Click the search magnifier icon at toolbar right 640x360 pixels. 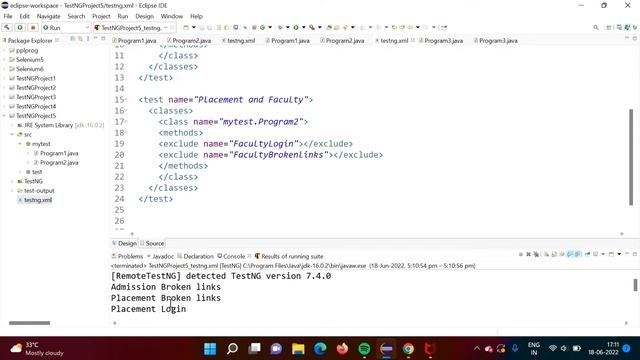coord(596,27)
